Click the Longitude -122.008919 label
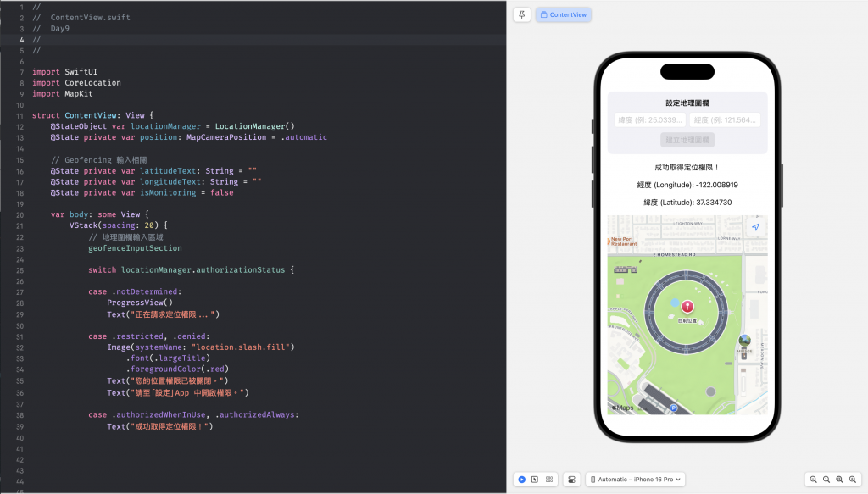This screenshot has width=868, height=494. point(687,185)
